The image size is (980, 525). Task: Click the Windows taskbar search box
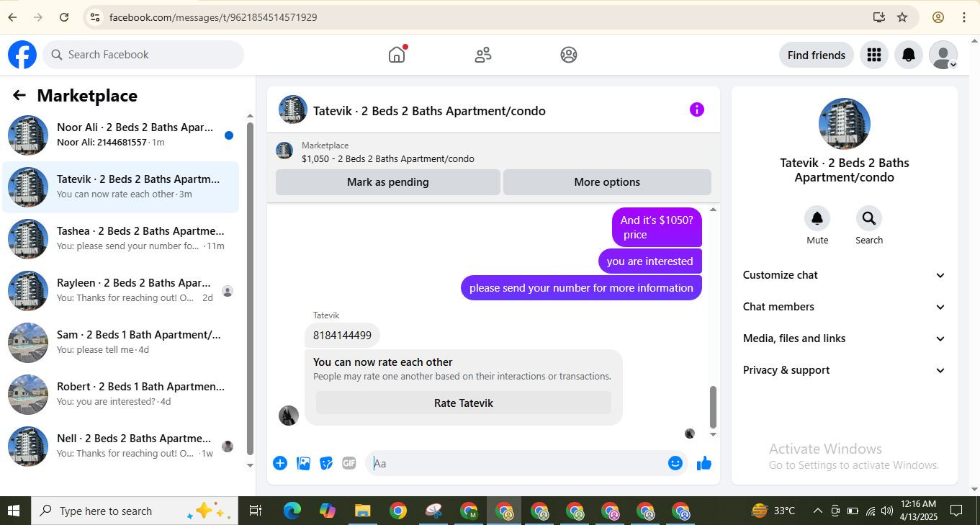pos(135,511)
